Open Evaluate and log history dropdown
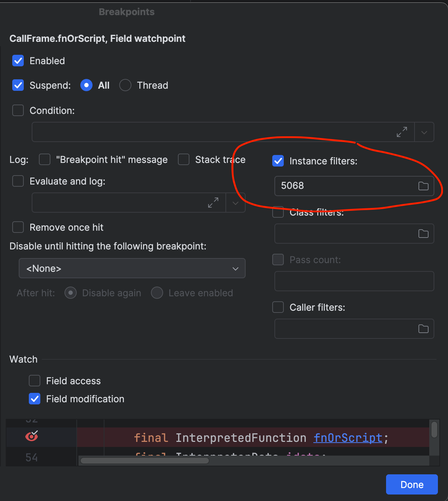 pos(236,203)
